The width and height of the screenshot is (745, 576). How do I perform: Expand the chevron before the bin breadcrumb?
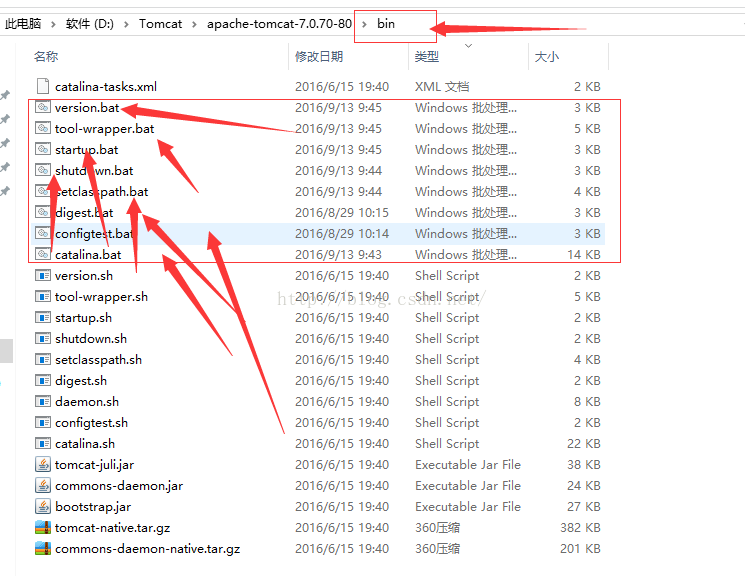tap(364, 24)
